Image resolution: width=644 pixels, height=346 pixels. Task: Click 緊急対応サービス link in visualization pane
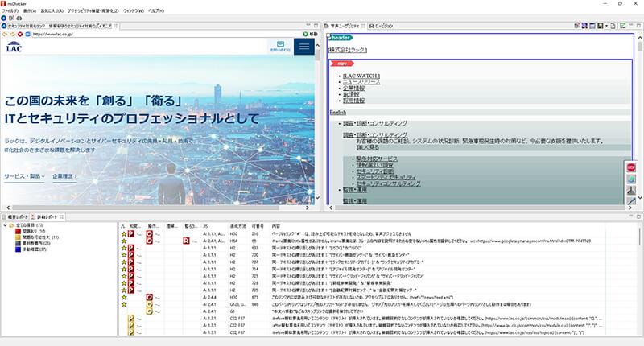[377, 159]
